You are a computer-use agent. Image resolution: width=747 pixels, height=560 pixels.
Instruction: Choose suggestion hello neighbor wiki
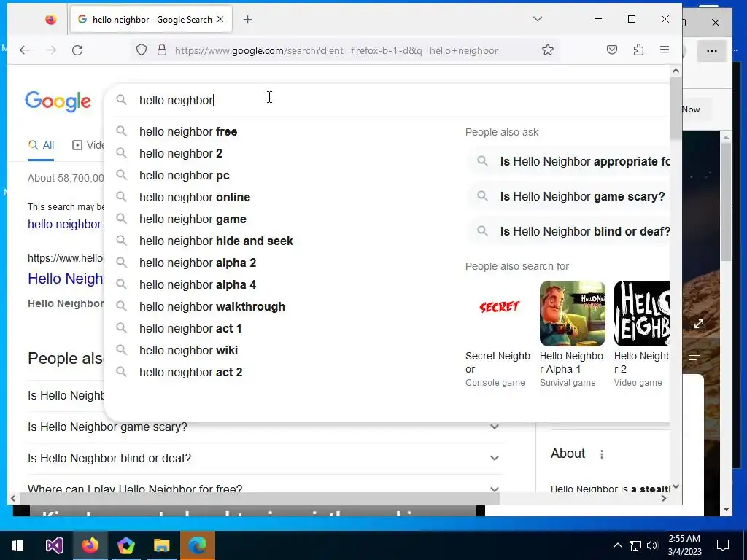(x=189, y=351)
